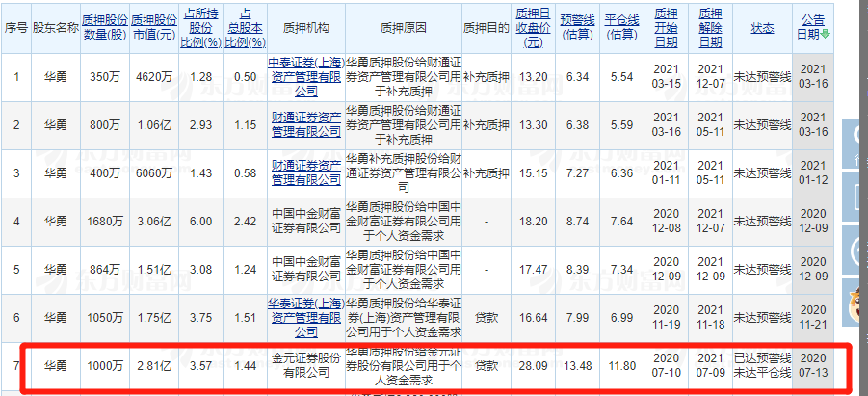Click the 11.80 liquidation line cell
Image resolution: width=868 pixels, height=396 pixels.
pos(621,366)
